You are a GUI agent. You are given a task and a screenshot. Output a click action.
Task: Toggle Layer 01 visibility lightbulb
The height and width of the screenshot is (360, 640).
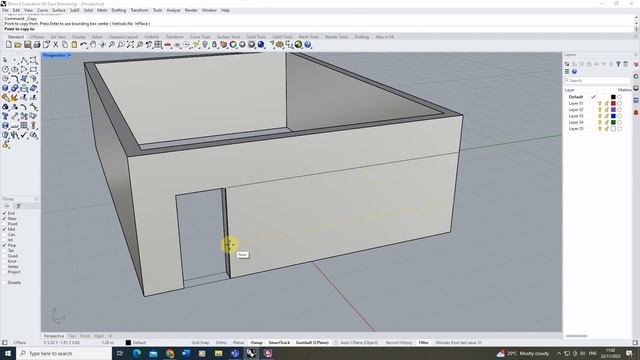coord(600,103)
